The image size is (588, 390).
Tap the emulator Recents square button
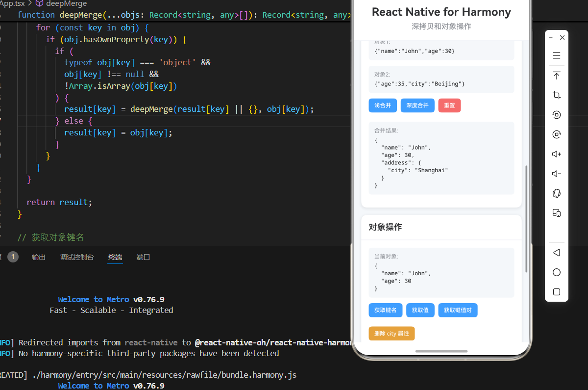pyautogui.click(x=557, y=292)
